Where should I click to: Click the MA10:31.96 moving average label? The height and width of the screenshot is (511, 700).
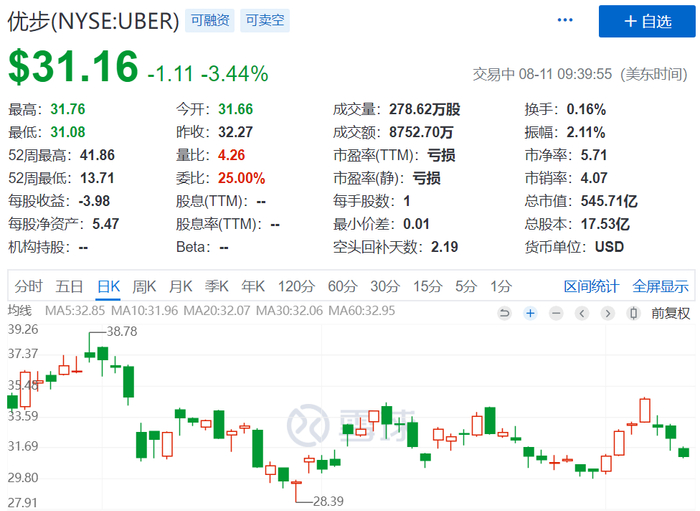click(x=144, y=311)
